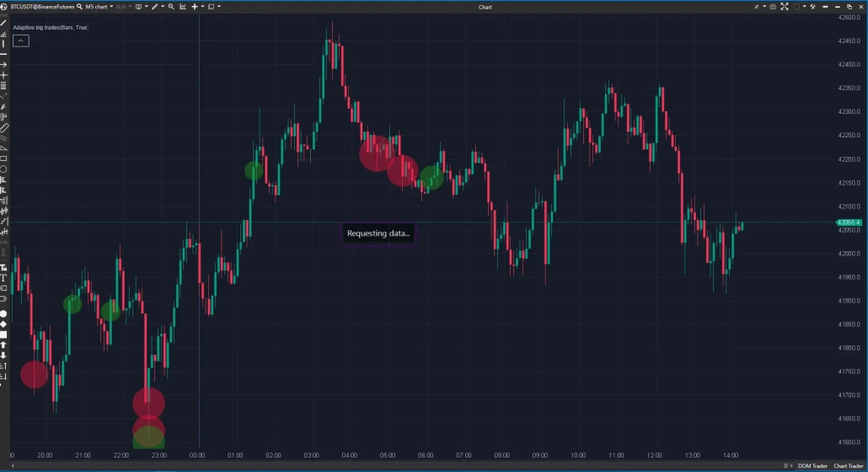Click the 42500.0 price axis label
This screenshot has height=472, width=868.
[849, 18]
